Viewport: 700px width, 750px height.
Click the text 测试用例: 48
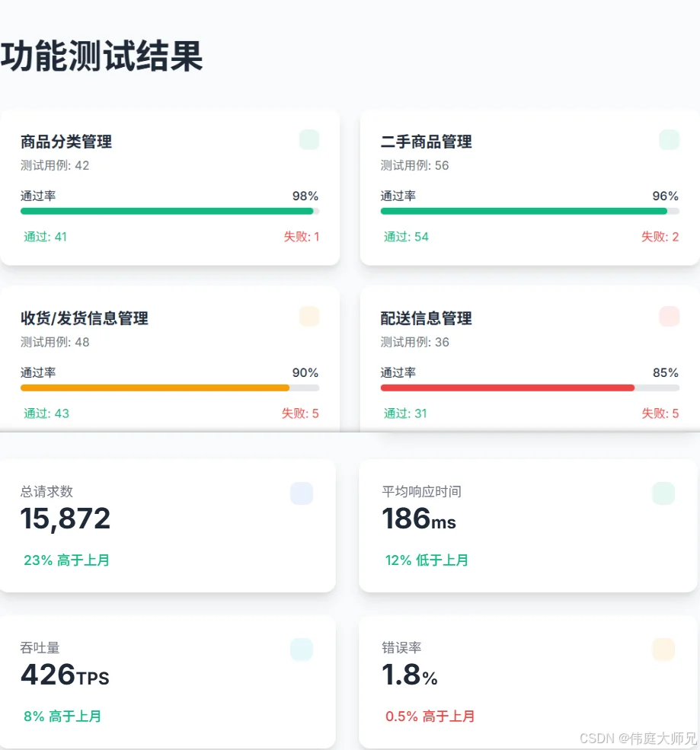[x=55, y=342]
